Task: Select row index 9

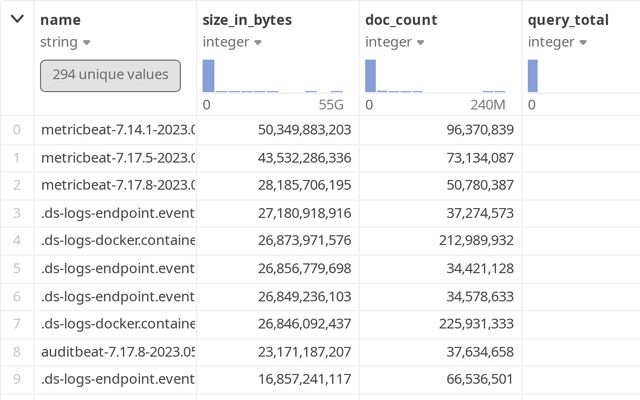Action: coord(16,380)
